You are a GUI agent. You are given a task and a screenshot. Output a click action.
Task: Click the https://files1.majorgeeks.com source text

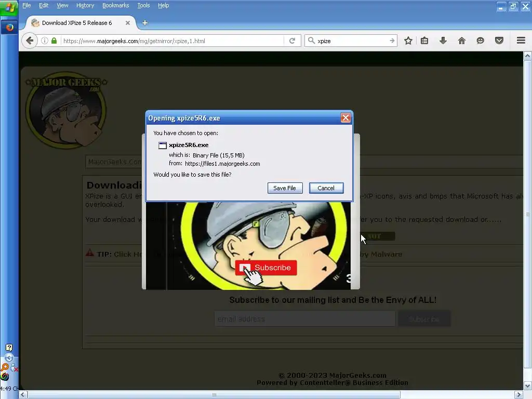(x=222, y=164)
